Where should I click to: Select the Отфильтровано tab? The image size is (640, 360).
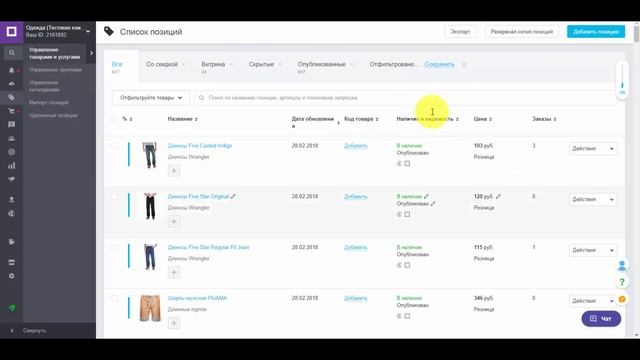click(393, 64)
